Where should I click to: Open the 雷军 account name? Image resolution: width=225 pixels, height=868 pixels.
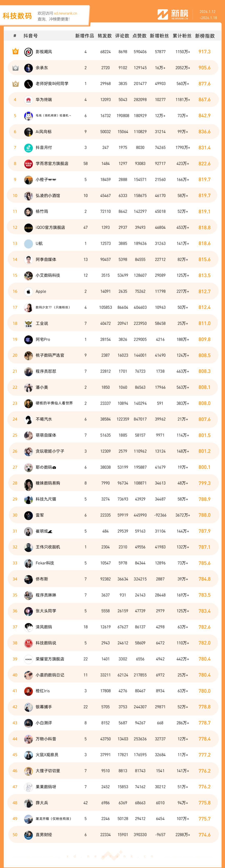pos(40,515)
